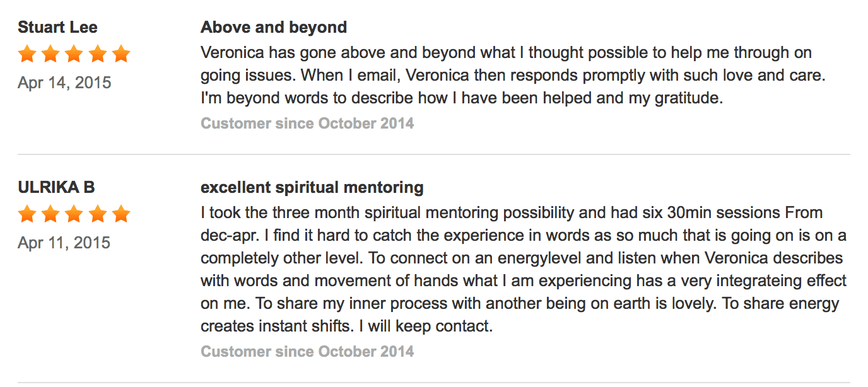The image size is (868, 387).
Task: Click 'Customer since October 2014' under Ulrika's review
Action: click(307, 352)
